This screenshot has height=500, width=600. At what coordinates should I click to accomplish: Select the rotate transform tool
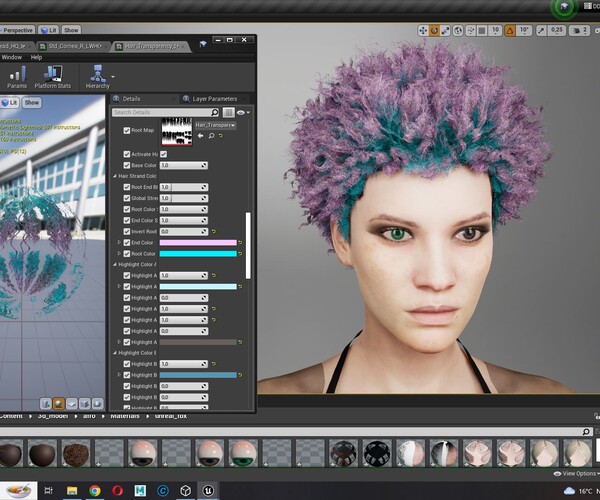tap(434, 31)
